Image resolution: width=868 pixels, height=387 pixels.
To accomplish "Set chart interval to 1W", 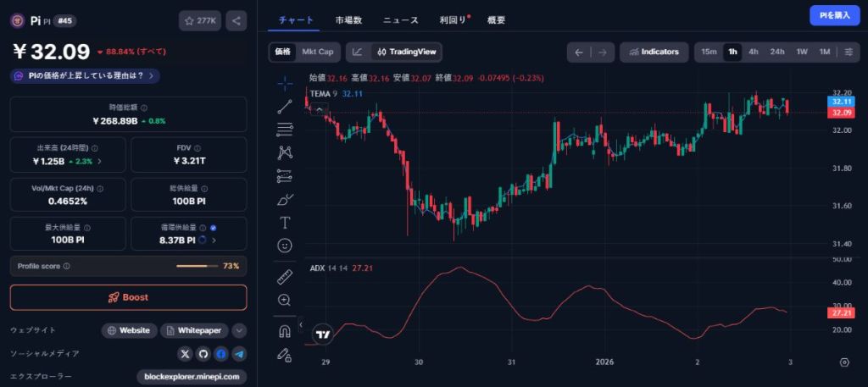I will [802, 52].
